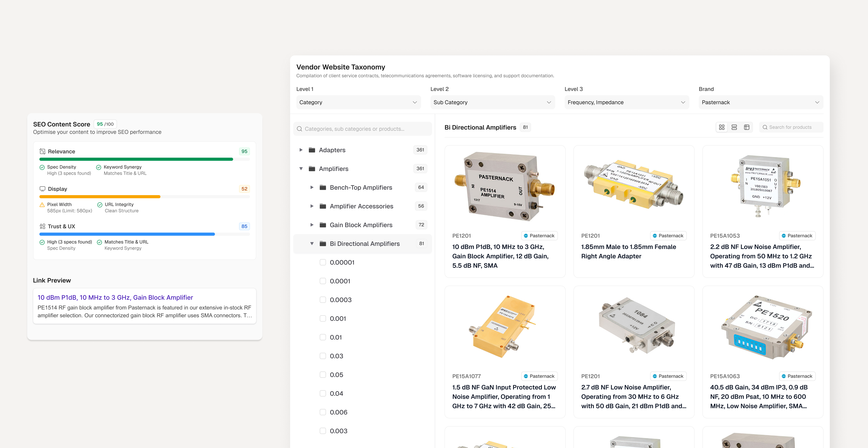Click Pasternack brand badge on PE15A1053 card
868x448 pixels.
click(x=797, y=236)
